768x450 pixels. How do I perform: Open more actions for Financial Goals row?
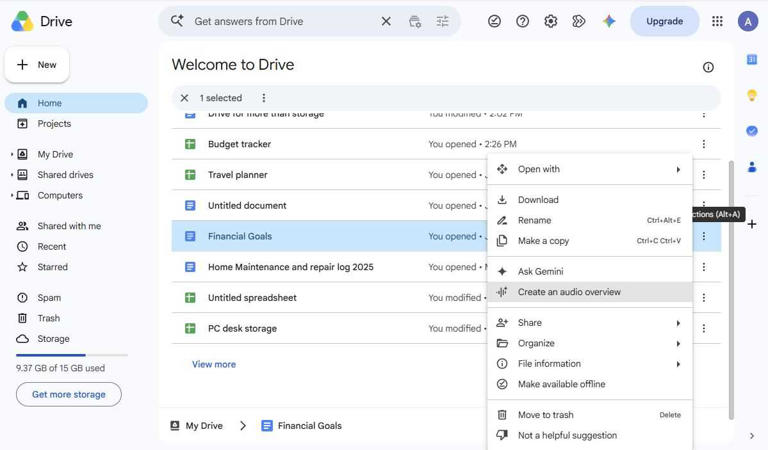pos(704,236)
